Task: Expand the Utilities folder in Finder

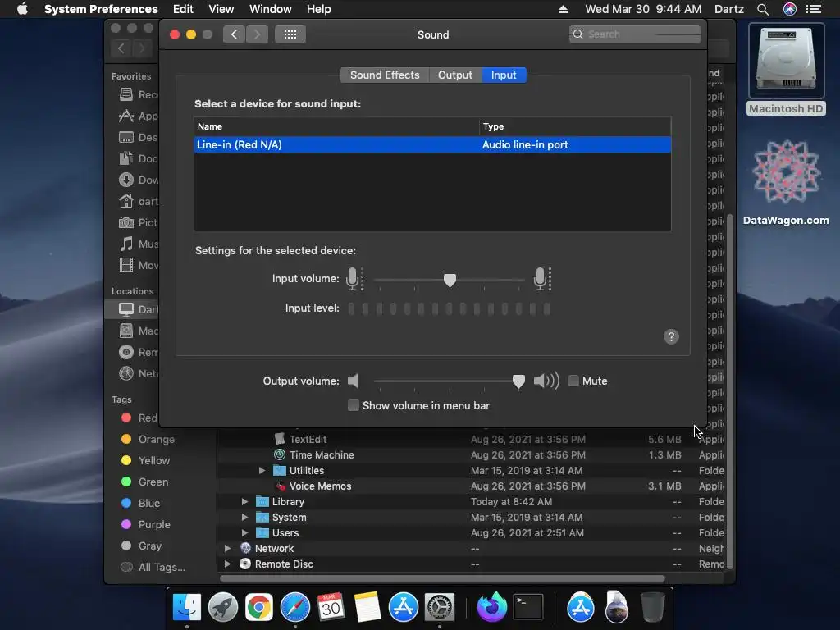Action: (262, 470)
